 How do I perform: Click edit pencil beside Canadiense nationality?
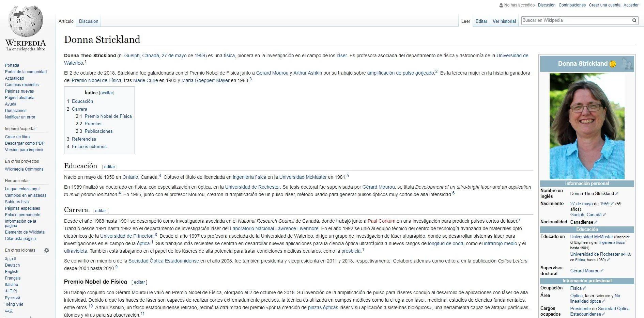[596, 222]
